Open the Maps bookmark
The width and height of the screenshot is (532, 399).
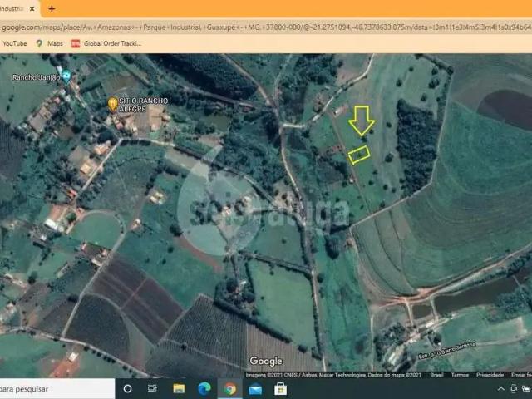[50, 43]
